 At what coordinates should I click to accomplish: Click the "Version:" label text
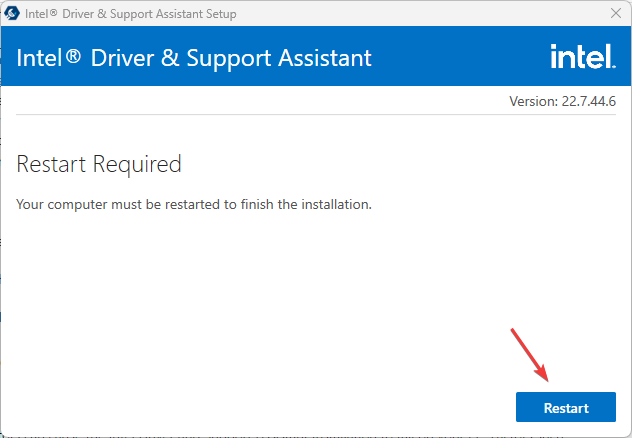point(531,101)
